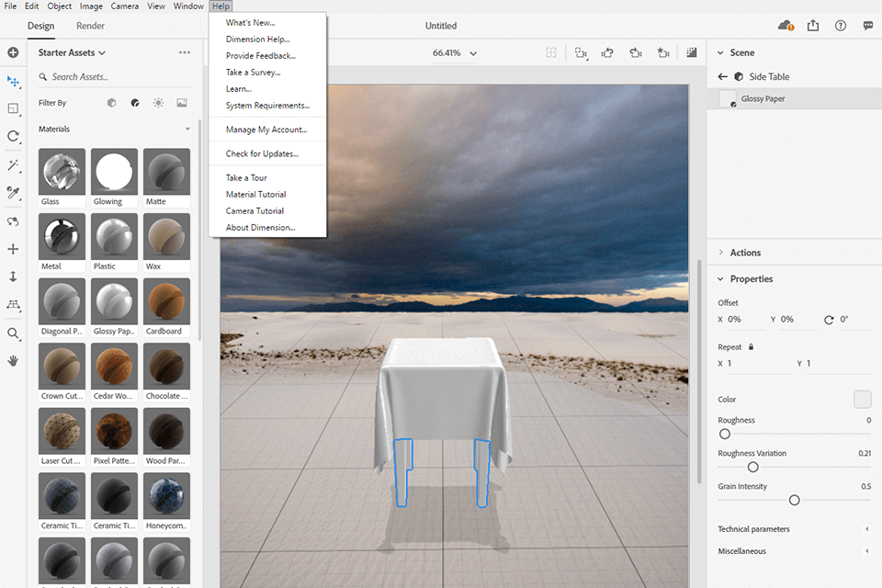Click the Color swatch in Properties
The image size is (882, 588).
pos(862,399)
